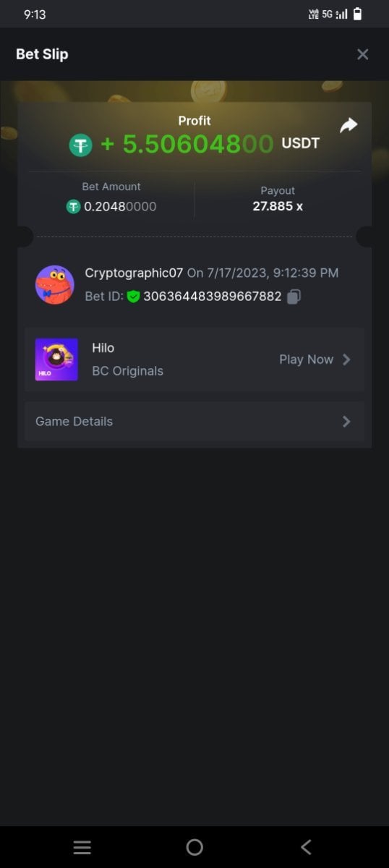Tap the 27.885 x payout value

[x=278, y=206]
